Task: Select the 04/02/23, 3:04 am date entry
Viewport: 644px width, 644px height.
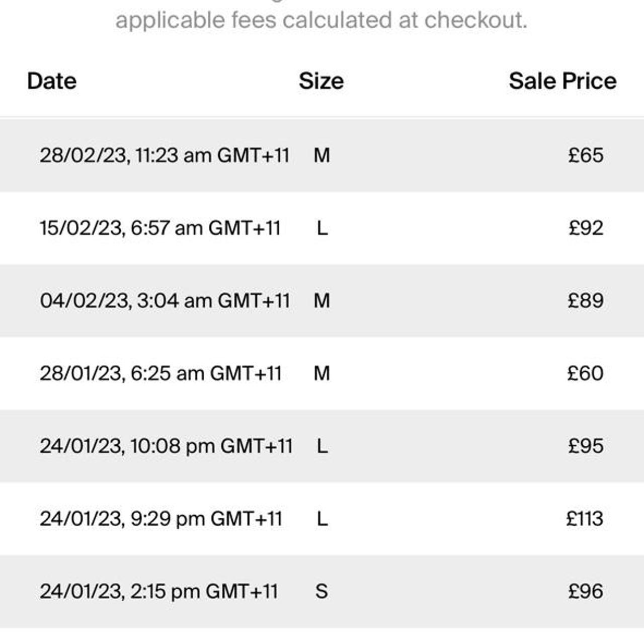Action: pos(165,300)
